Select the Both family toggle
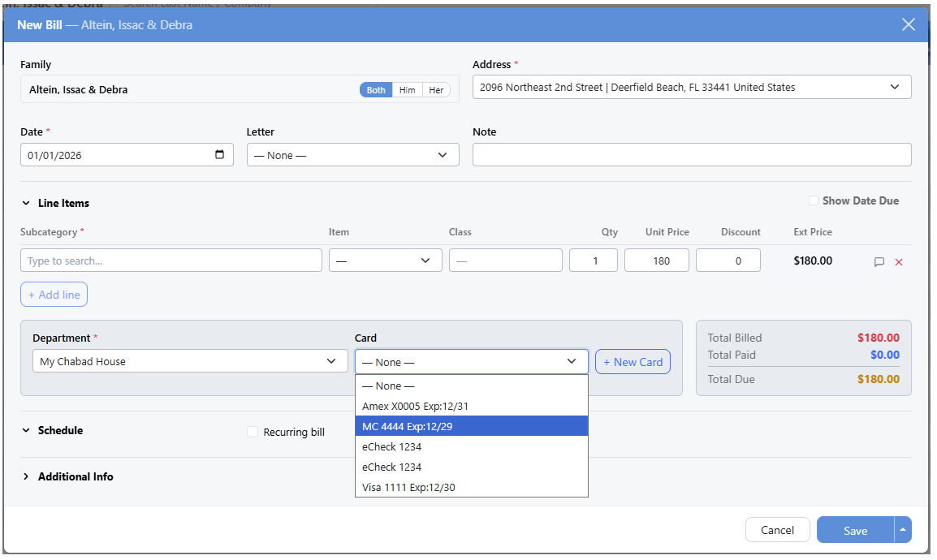The image size is (937, 560). 376,89
